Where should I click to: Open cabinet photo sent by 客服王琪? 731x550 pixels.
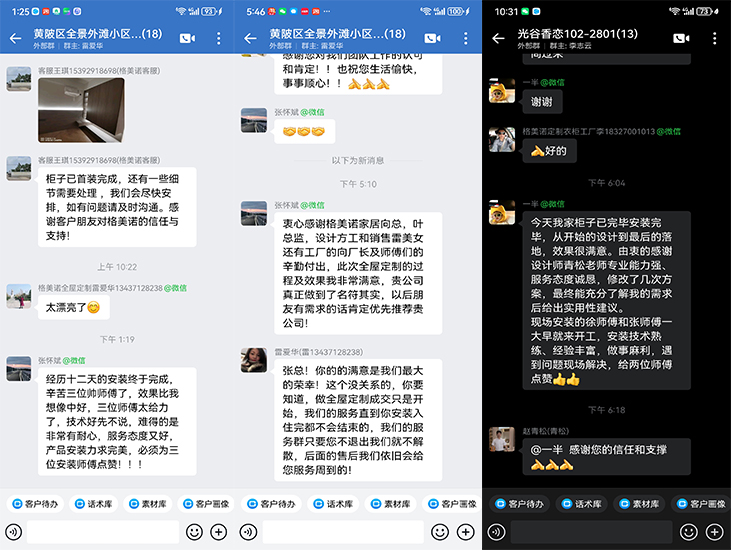82,108
